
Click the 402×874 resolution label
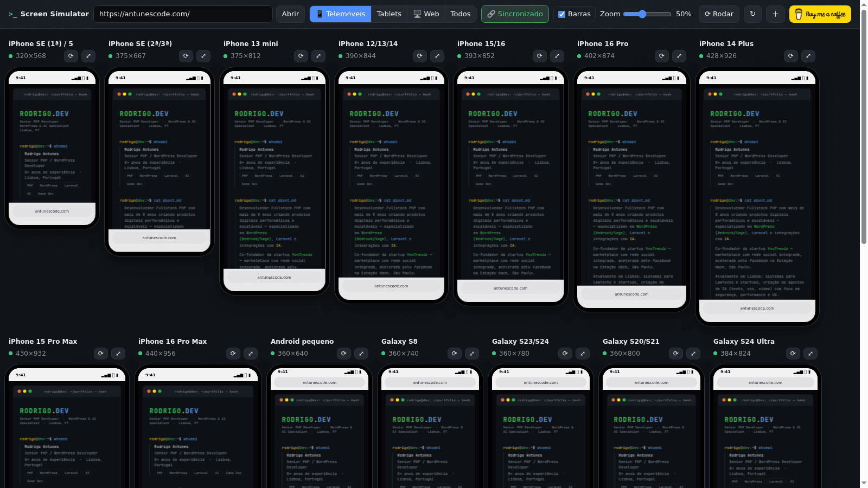[x=599, y=56]
